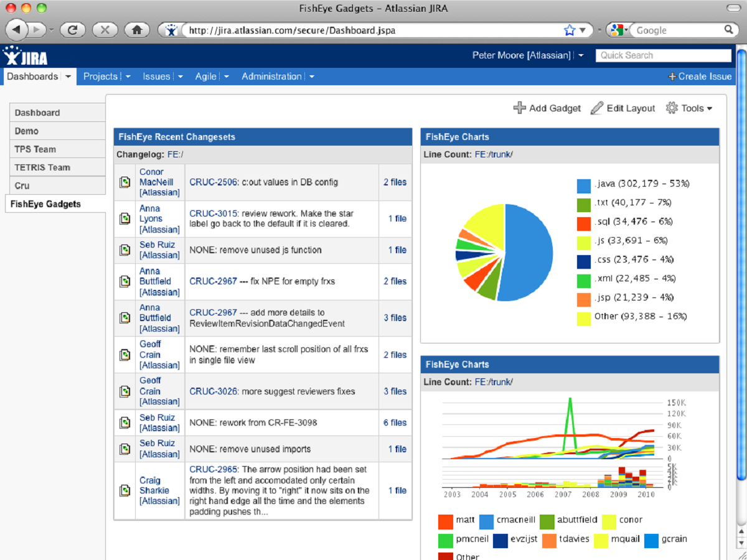Click the dark blue .css legend swatch
Viewport: 747px width, 560px height.
(x=583, y=261)
